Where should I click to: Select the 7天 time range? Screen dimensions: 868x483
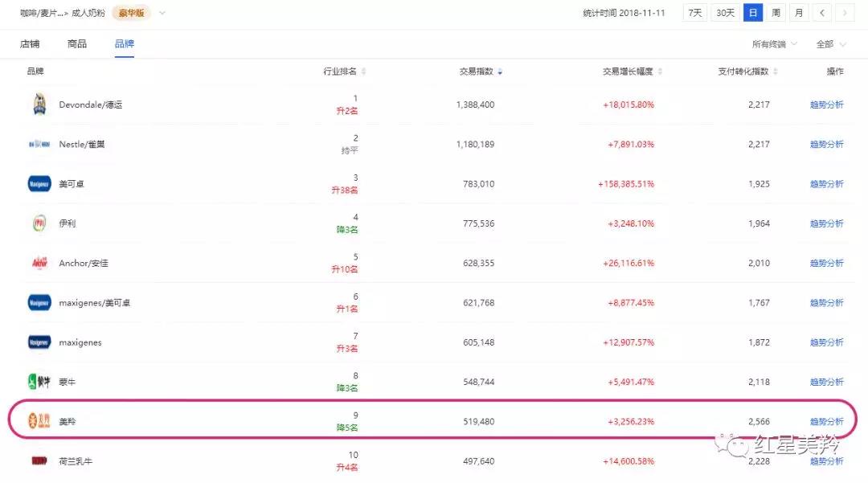pyautogui.click(x=694, y=13)
